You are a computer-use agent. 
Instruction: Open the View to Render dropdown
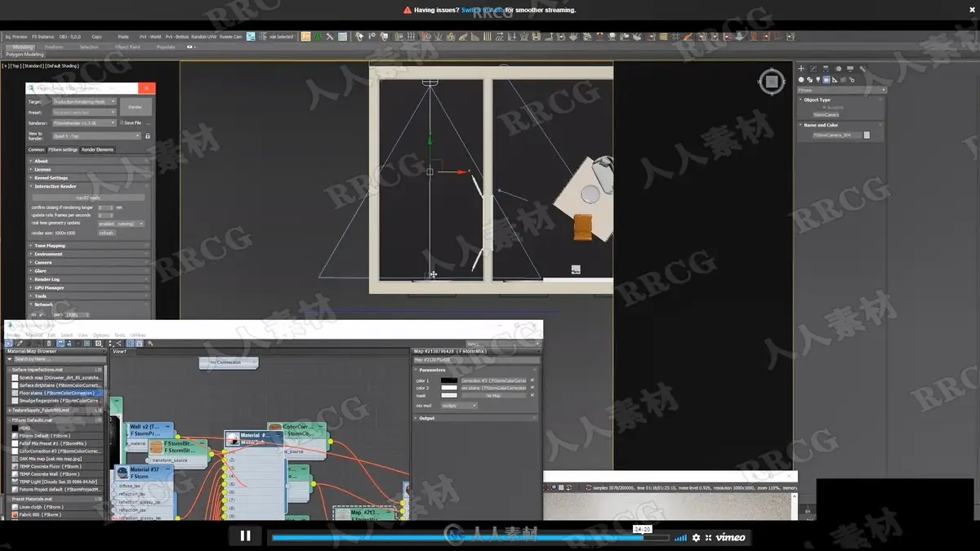coord(96,136)
